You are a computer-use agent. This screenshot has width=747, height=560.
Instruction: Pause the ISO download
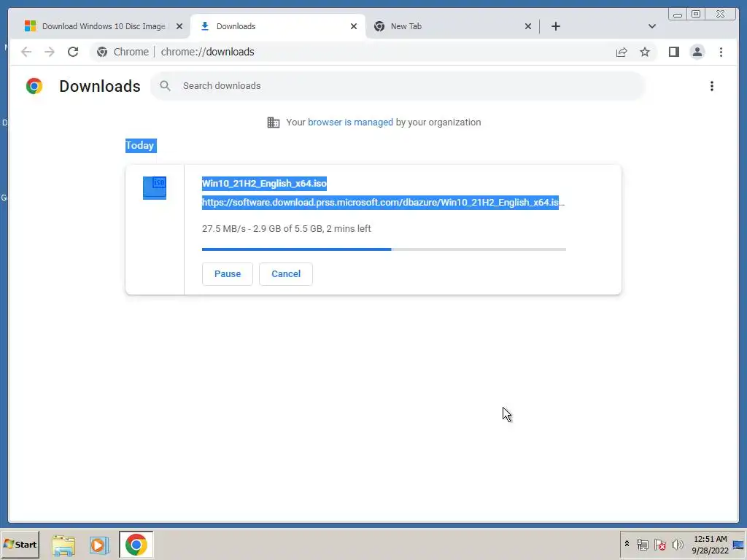click(228, 274)
